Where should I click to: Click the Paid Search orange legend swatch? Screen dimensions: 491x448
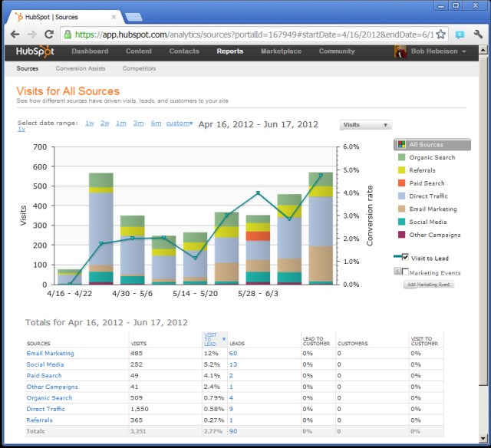point(400,183)
